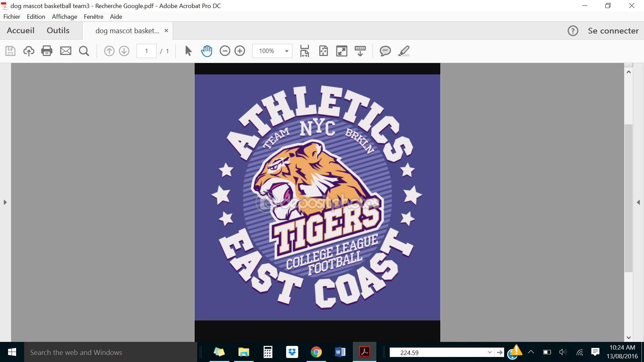The height and width of the screenshot is (362, 644).
Task: Expand the left navigation pane arrow
Action: 5,202
